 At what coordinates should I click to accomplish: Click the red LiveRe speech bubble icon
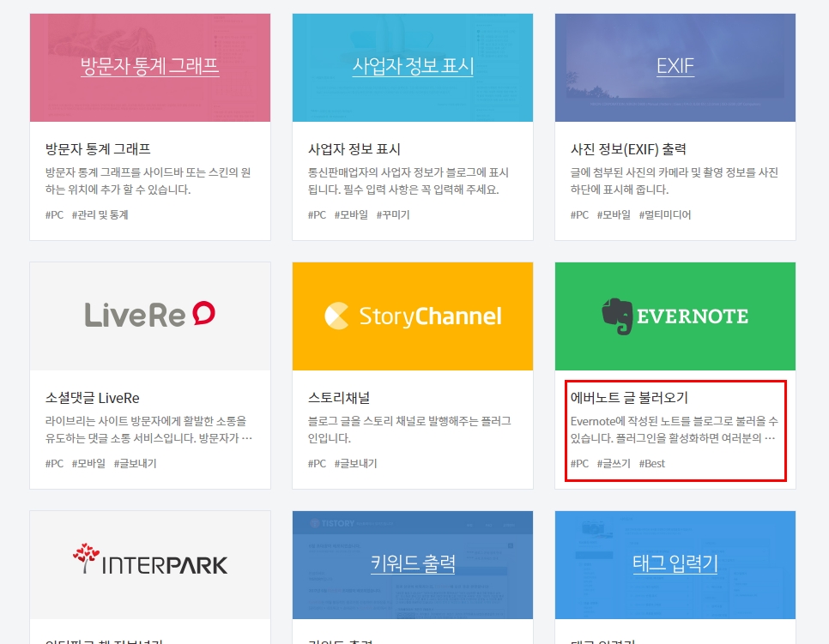point(203,313)
